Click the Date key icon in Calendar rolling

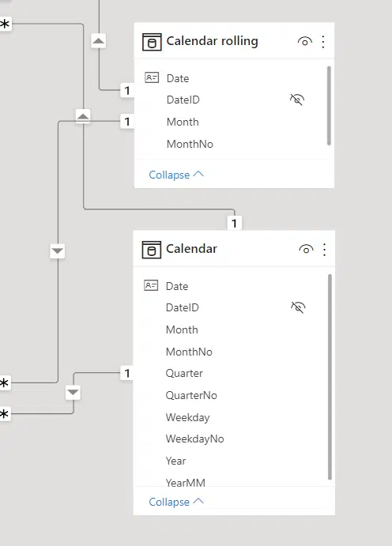pyautogui.click(x=152, y=77)
